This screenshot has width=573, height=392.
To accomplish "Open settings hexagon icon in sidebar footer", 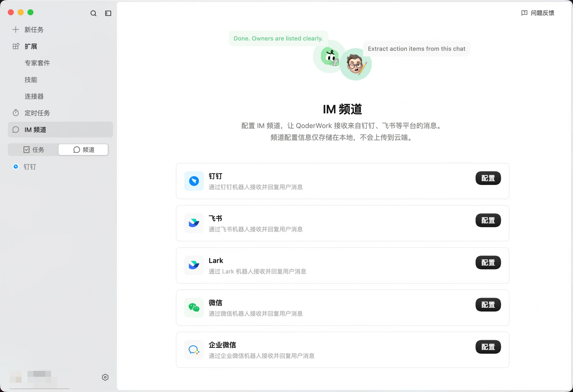I will click(105, 377).
